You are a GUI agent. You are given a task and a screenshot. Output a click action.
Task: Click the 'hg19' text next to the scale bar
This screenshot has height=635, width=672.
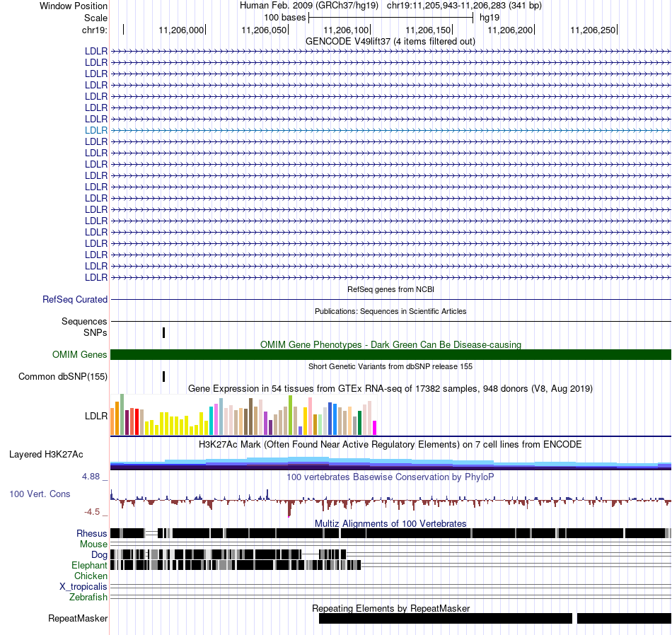(489, 18)
